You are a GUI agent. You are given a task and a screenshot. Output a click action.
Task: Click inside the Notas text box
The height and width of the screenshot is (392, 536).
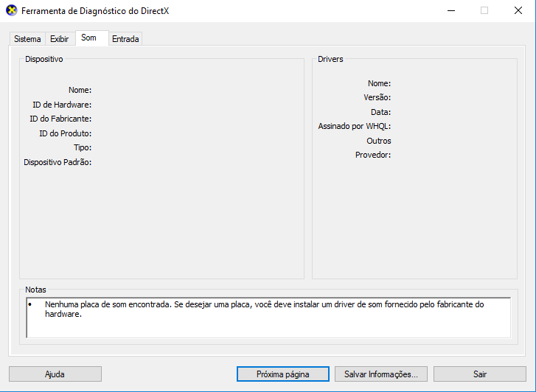(x=268, y=318)
